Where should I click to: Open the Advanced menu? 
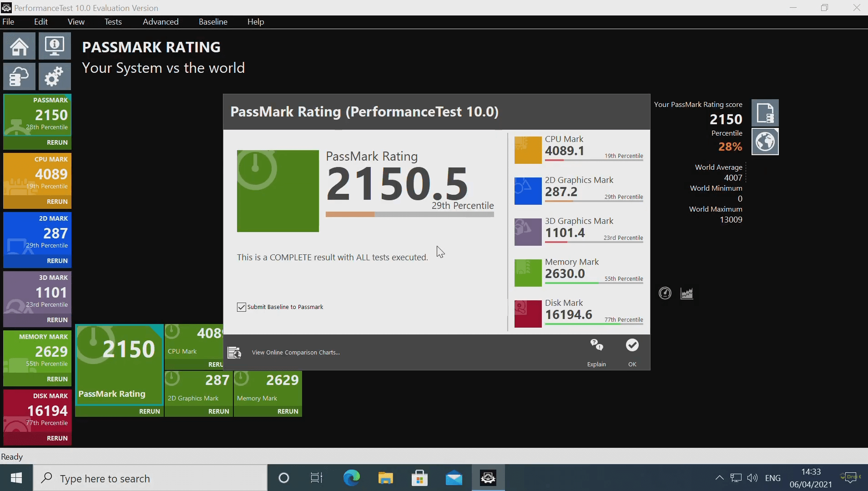161,22
